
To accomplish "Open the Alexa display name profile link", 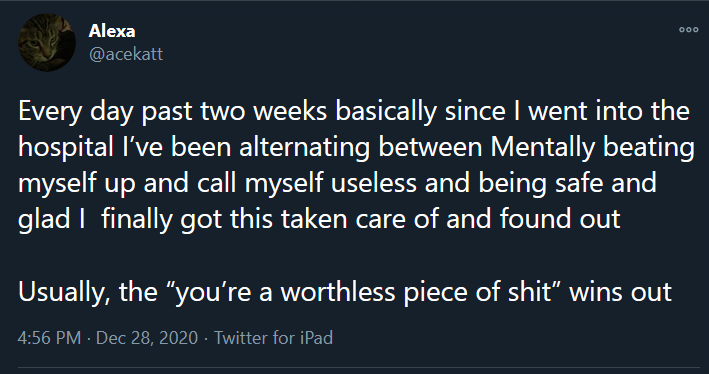I will coord(112,31).
